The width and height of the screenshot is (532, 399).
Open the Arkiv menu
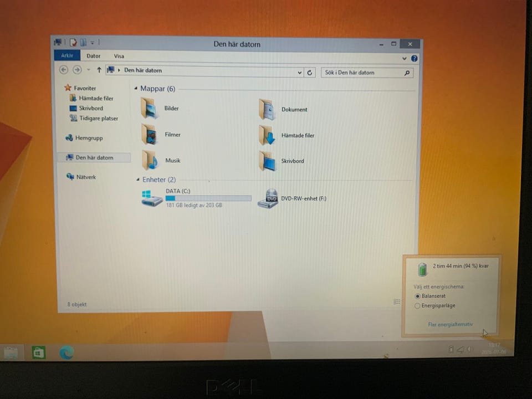pos(67,55)
